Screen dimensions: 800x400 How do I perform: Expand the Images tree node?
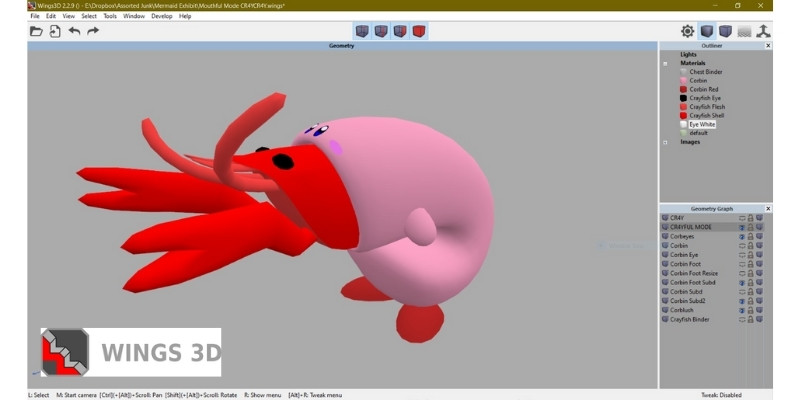pyautogui.click(x=665, y=142)
